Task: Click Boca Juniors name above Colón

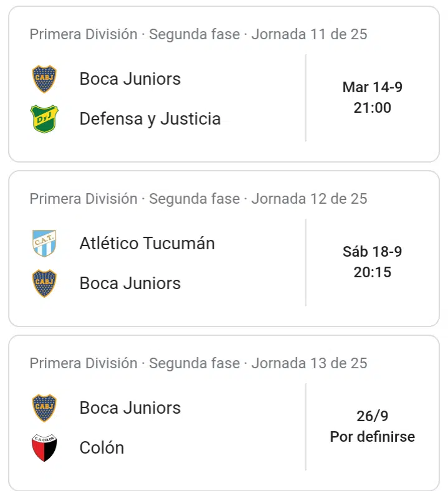Action: point(130,408)
